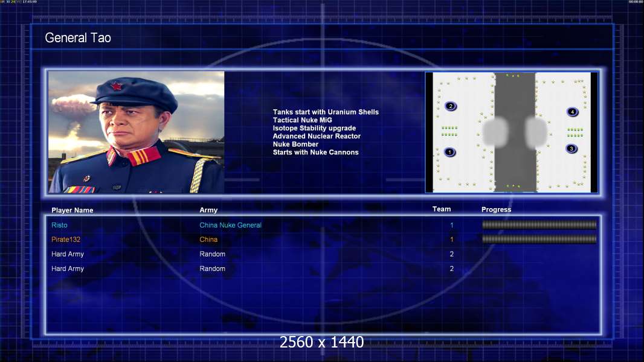Select player name "Risto"
The height and width of the screenshot is (362, 644).
coord(60,225)
